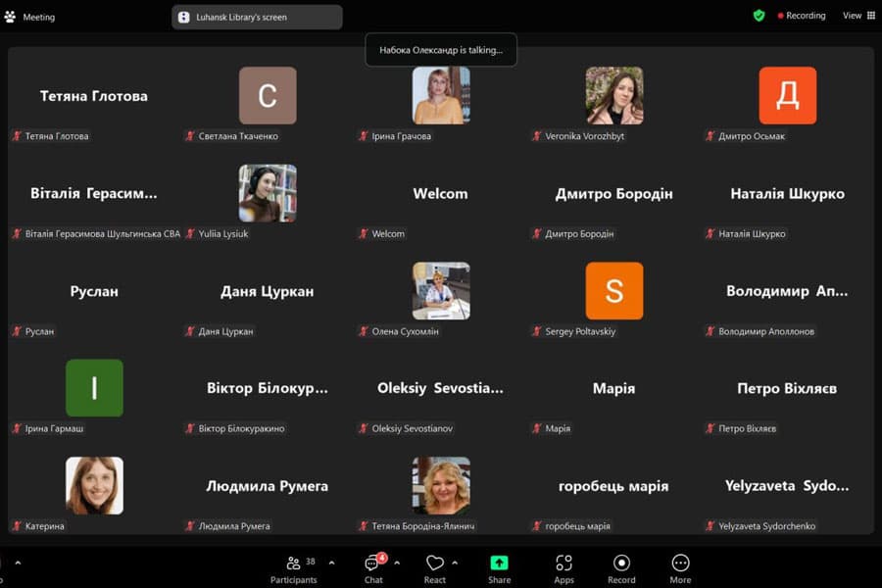Click the Recording indicator label
The width and height of the screenshot is (882, 588).
(802, 16)
